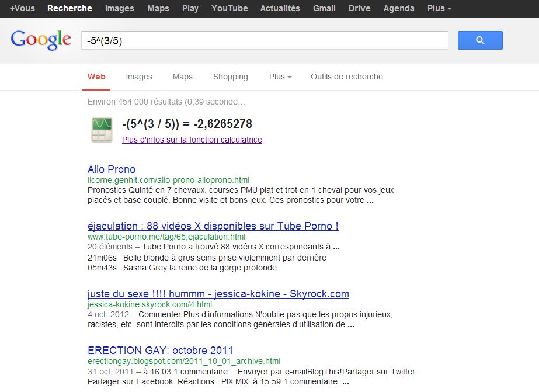Expand Plus dropdown in top black bar

[439, 8]
